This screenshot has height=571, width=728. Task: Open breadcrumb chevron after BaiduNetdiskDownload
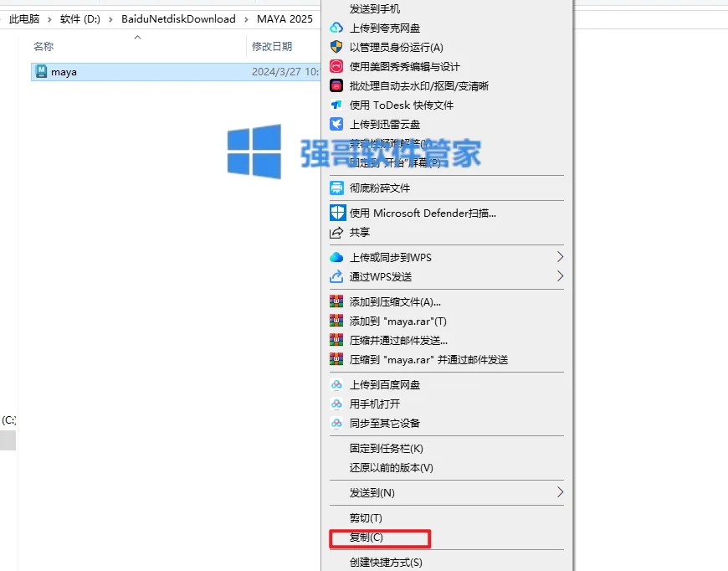tap(246, 19)
